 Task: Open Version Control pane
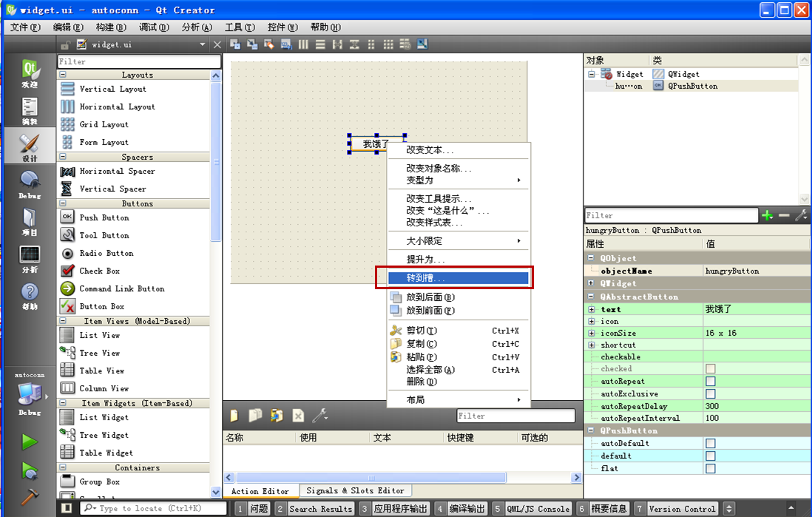[x=677, y=509]
